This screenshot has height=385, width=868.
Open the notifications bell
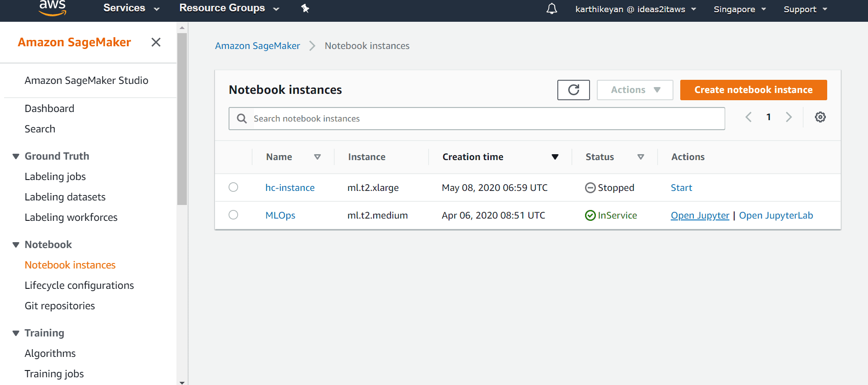[x=551, y=9]
